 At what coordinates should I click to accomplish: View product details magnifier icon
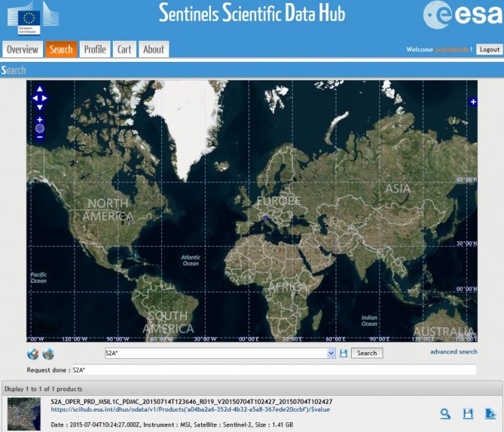tap(445, 414)
